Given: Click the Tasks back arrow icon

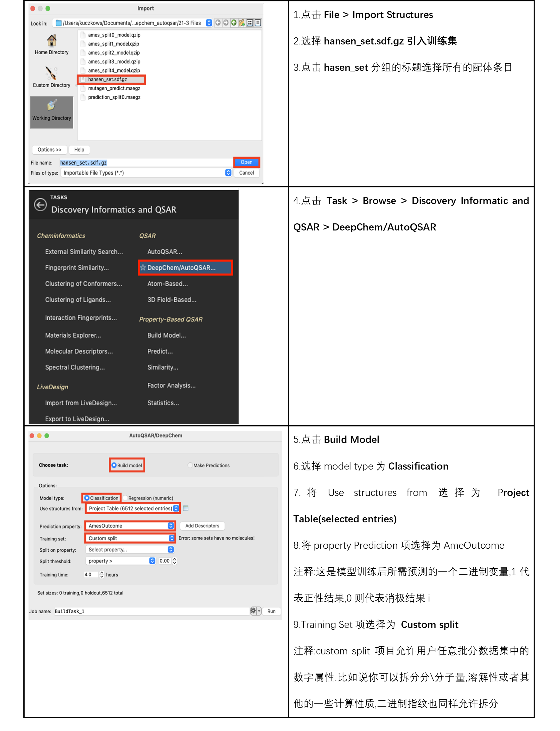Looking at the screenshot, I should click(40, 205).
